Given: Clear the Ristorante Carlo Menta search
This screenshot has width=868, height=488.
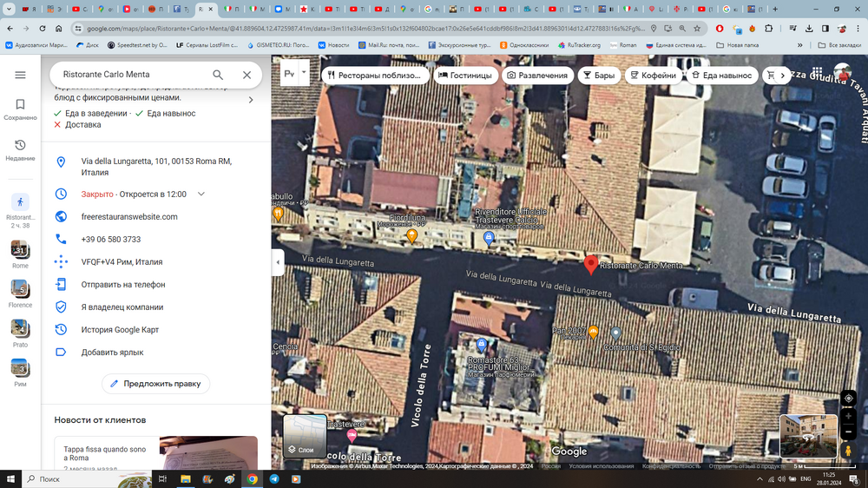Looking at the screenshot, I should (247, 75).
